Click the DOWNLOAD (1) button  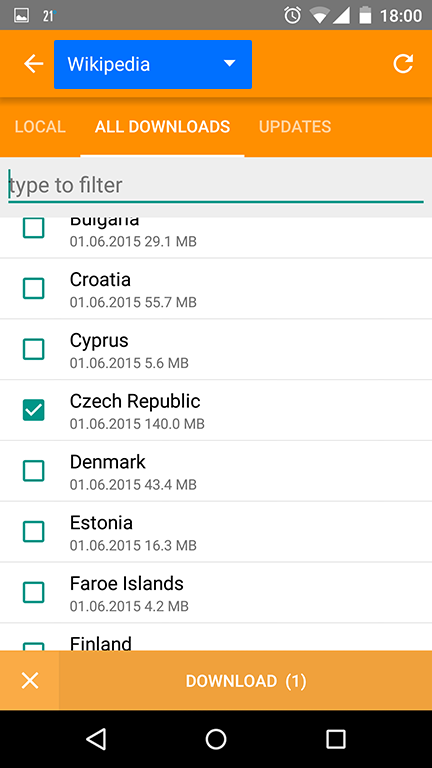[x=246, y=681]
